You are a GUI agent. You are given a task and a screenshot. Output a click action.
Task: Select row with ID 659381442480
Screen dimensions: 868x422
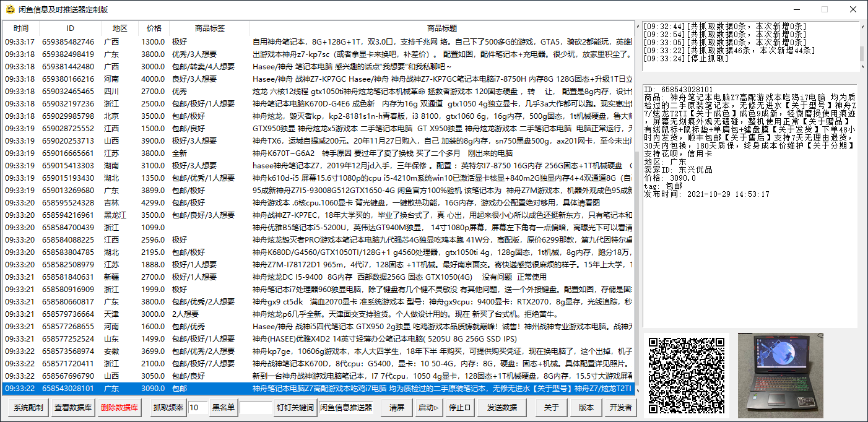point(318,67)
